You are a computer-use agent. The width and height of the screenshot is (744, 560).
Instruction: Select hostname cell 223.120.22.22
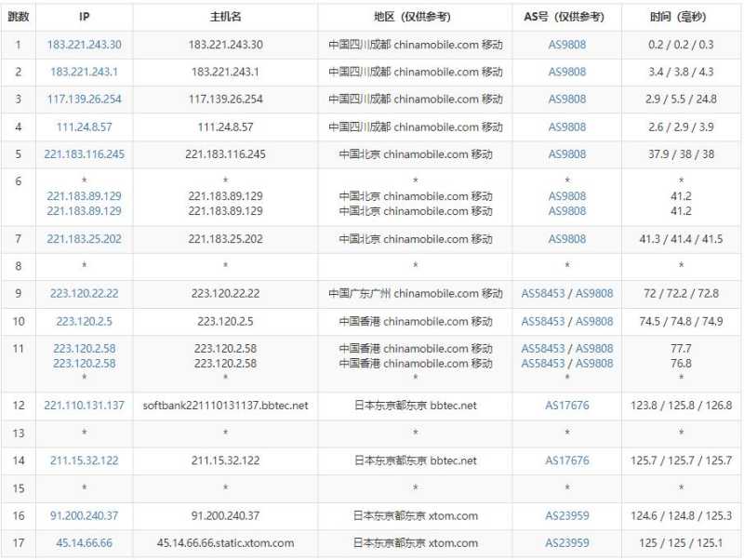(225, 293)
